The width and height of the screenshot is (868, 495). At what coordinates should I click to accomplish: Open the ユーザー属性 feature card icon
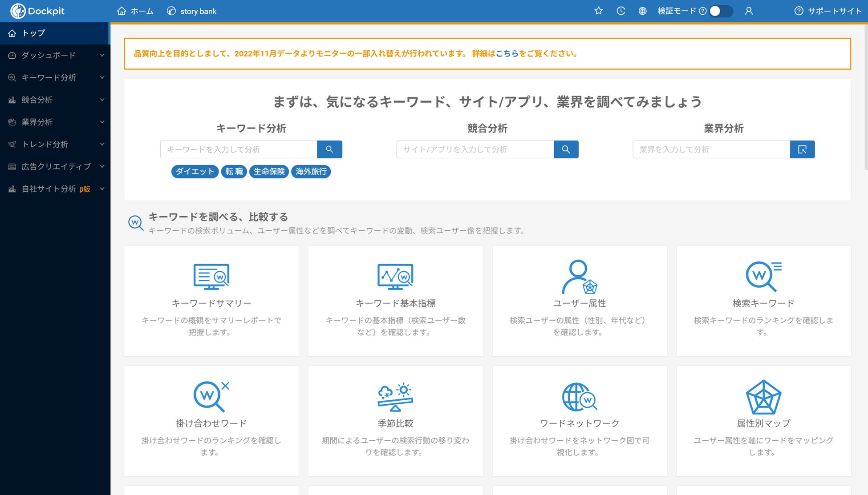[x=579, y=277]
